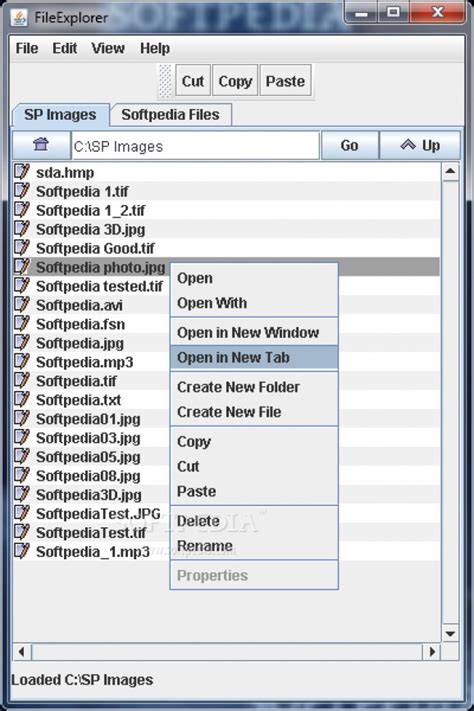
Task: Click the Home icon button
Action: click(x=41, y=145)
